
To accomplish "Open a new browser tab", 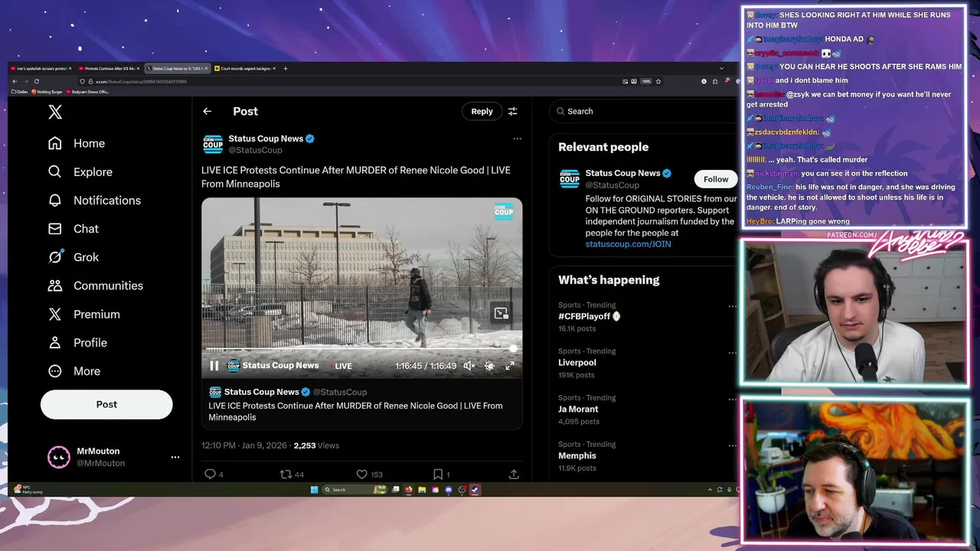I will coord(286,69).
